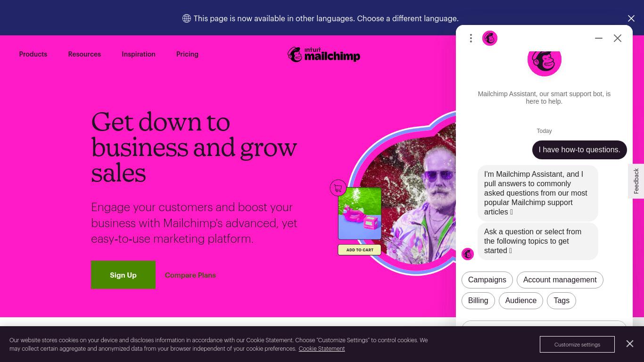Close the cookie notice bar
Image resolution: width=644 pixels, height=362 pixels.
pos(630,344)
